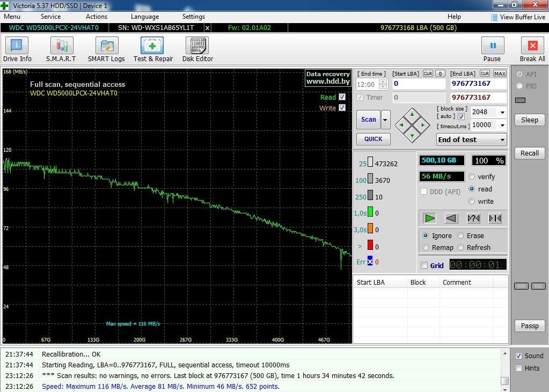549x392 pixels.
Task: Click the reverse scan direction arrow
Action: [451, 218]
